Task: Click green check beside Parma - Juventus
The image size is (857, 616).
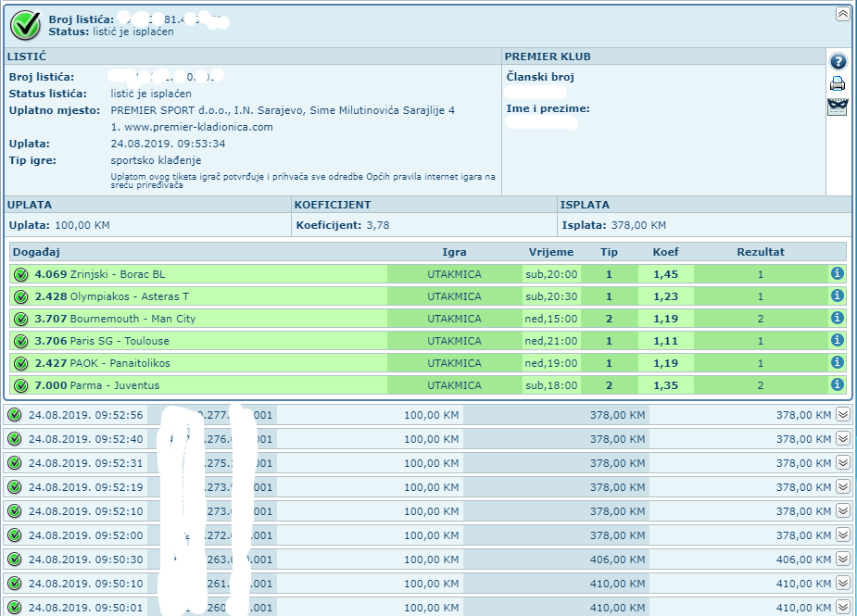Action: pos(20,385)
